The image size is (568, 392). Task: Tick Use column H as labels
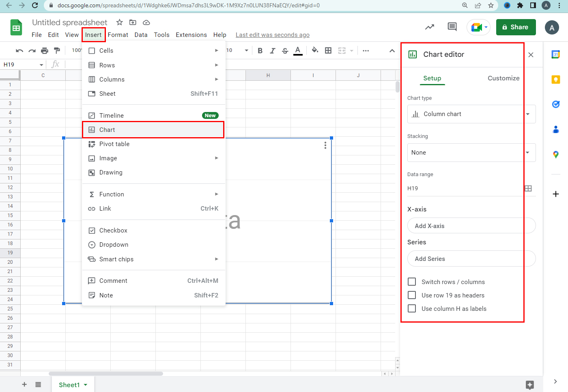412,308
